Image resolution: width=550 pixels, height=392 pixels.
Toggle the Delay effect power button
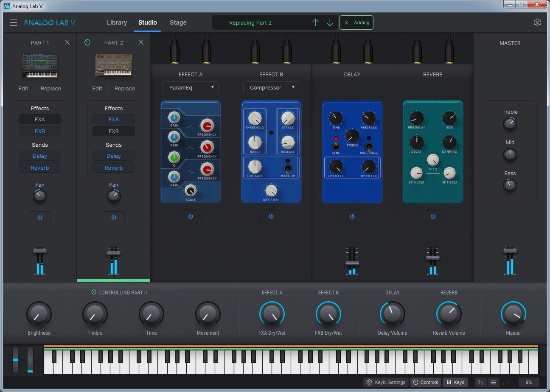point(352,216)
